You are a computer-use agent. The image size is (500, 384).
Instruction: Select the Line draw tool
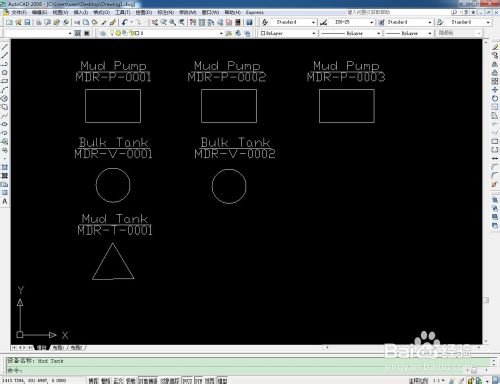pos(5,47)
